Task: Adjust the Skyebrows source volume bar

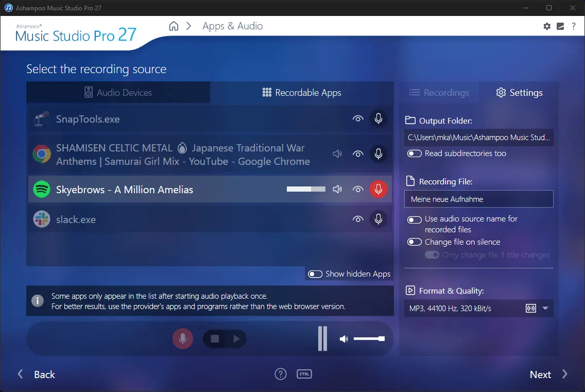Action: pos(306,189)
